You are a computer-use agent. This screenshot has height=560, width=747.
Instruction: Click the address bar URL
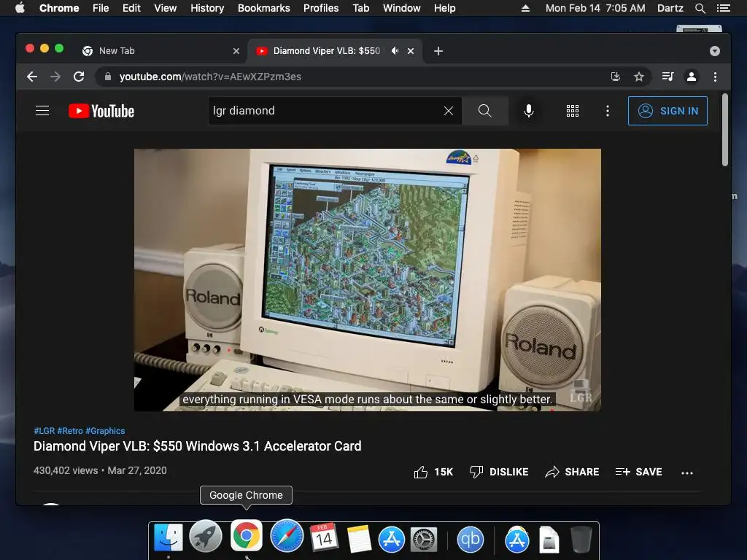(210, 77)
